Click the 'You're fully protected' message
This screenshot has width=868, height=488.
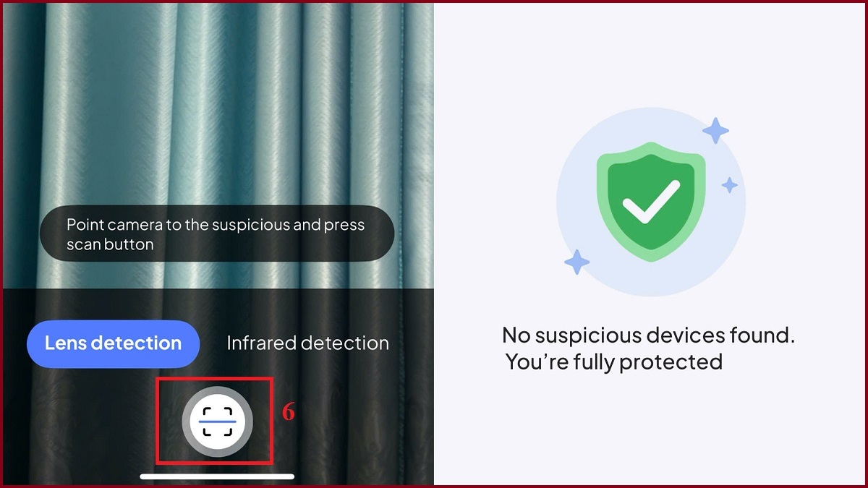pos(613,361)
